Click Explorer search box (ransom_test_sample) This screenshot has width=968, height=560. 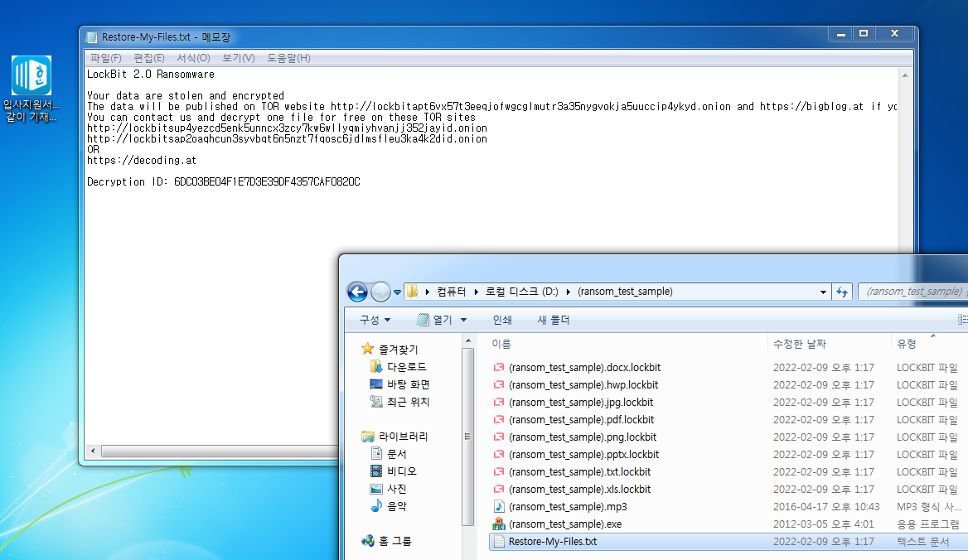pos(913,292)
